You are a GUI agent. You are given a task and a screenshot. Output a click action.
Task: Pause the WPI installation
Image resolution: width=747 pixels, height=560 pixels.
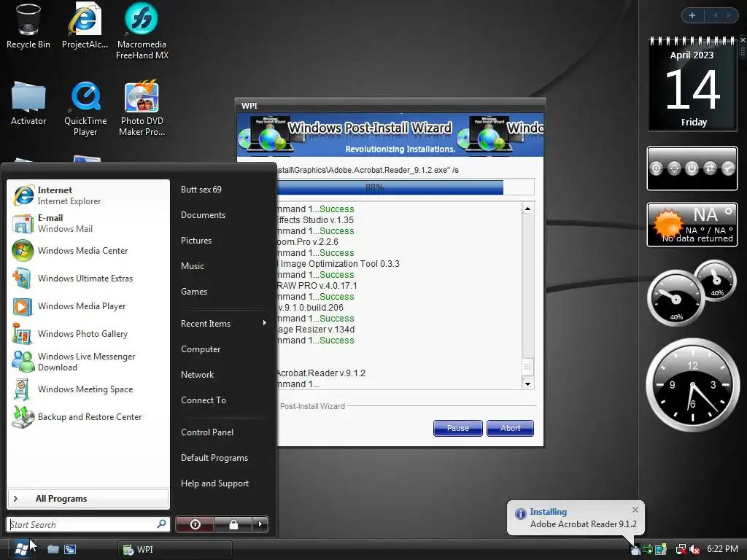[458, 428]
